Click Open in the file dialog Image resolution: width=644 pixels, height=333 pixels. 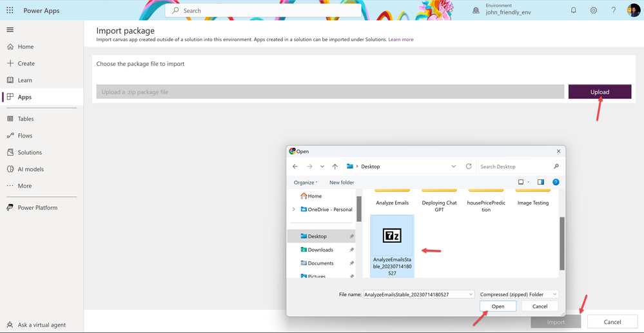coord(498,307)
